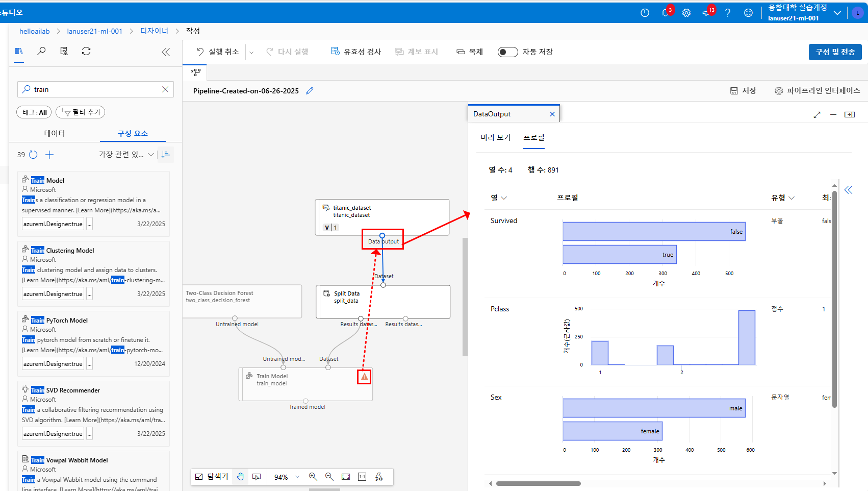This screenshot has height=491, width=868.
Task: Select the pipeline graph tab icon
Action: pos(195,72)
